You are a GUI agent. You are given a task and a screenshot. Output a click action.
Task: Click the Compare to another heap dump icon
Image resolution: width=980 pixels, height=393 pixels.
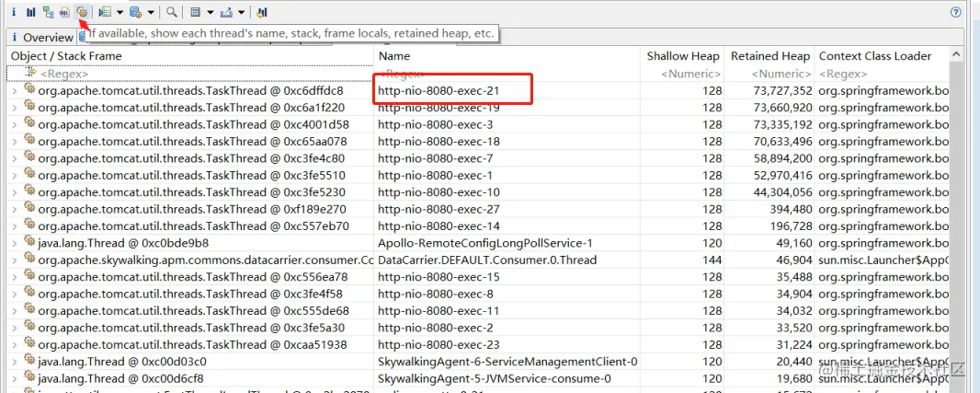coord(263,12)
